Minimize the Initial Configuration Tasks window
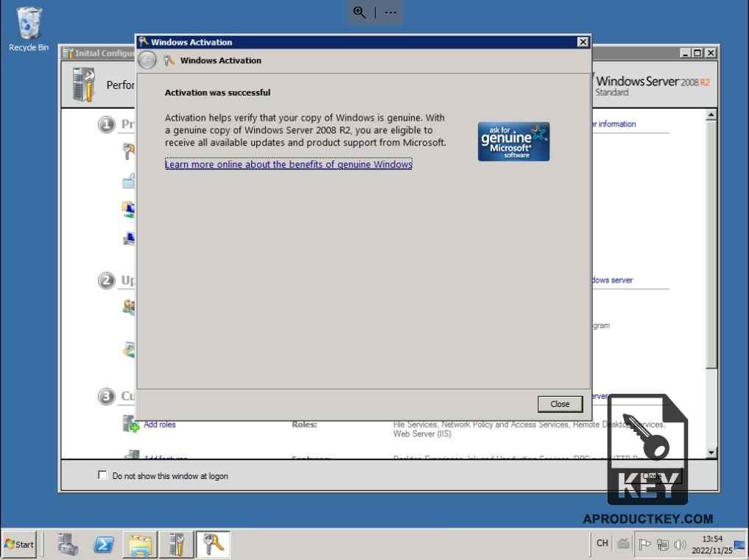This screenshot has width=749, height=560. pyautogui.click(x=686, y=53)
